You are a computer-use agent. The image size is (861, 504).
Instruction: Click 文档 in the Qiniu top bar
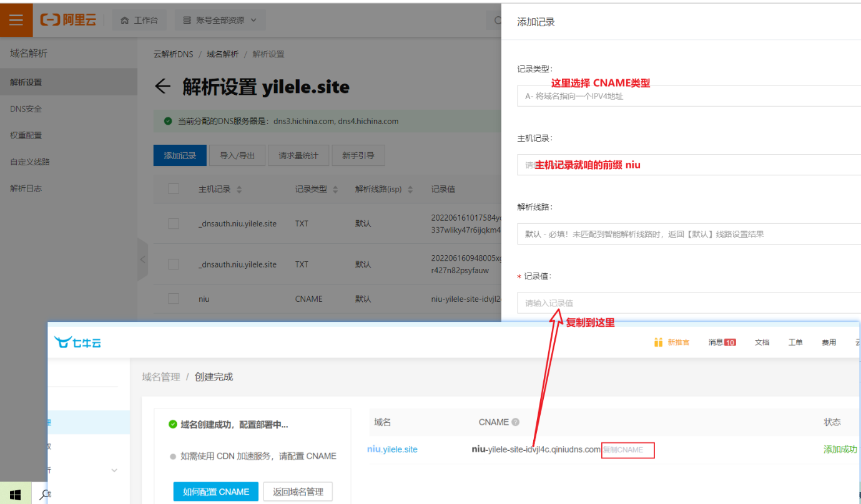tap(762, 342)
